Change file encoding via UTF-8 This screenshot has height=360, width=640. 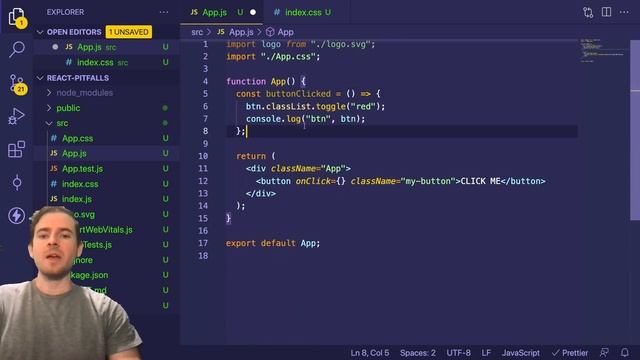click(458, 353)
